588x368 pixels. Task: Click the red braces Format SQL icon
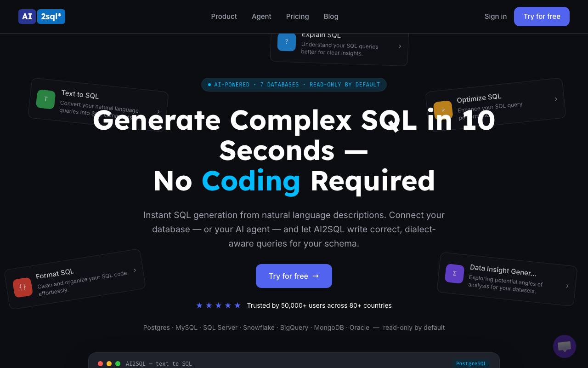click(23, 287)
